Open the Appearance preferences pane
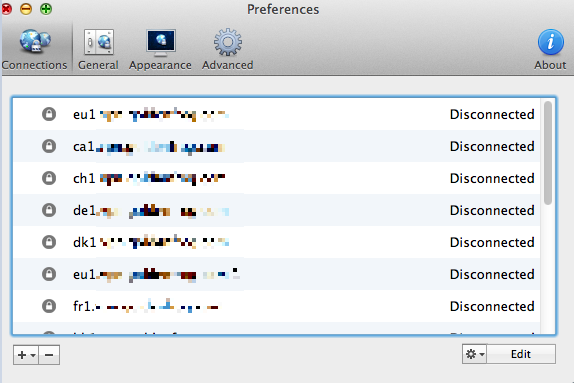The width and height of the screenshot is (574, 383). coord(160,49)
